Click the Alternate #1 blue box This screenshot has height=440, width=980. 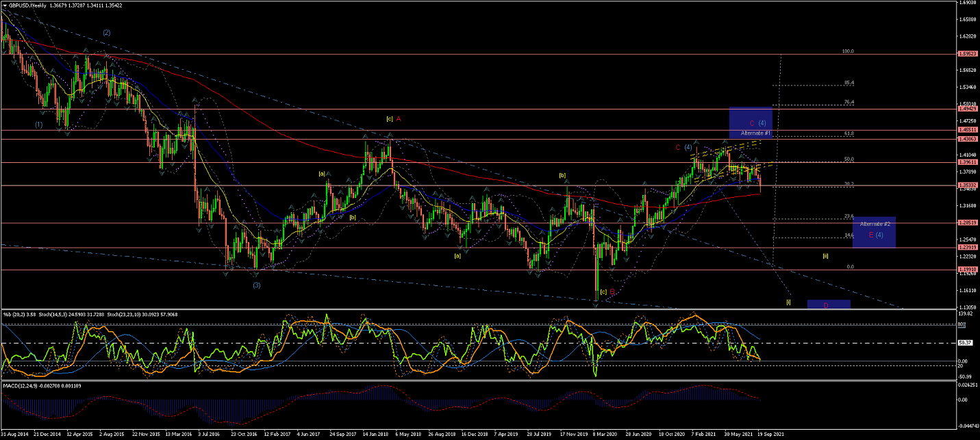(x=751, y=123)
